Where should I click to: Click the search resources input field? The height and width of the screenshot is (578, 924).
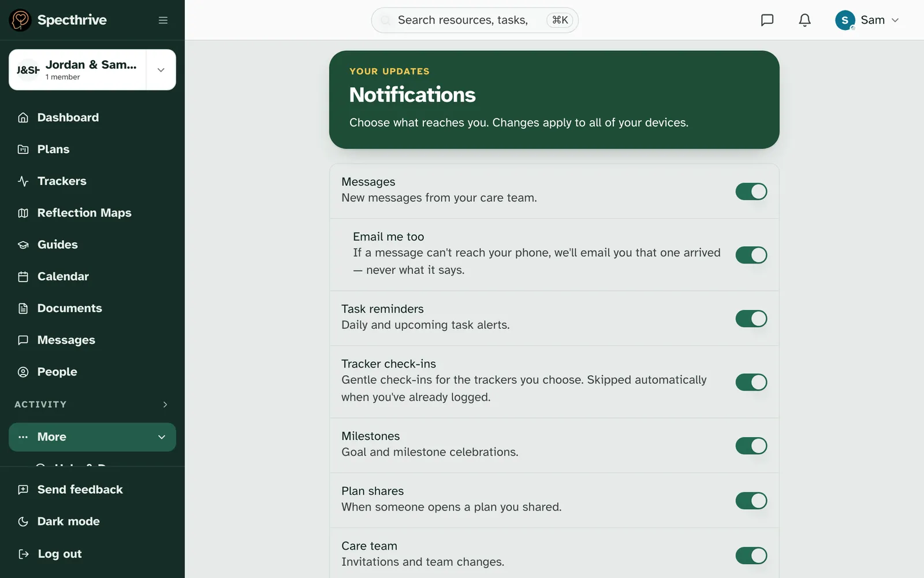tap(475, 20)
